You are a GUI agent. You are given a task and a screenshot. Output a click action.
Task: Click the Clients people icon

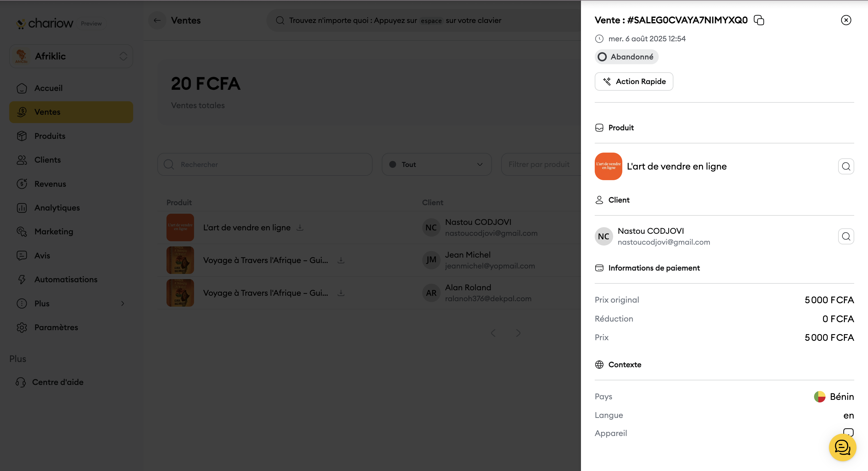click(22, 160)
